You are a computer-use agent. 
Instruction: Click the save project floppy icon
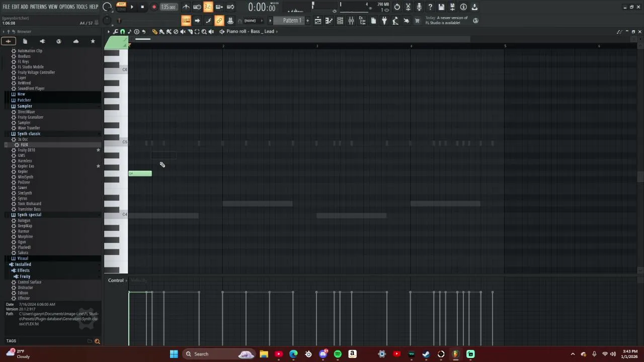[441, 7]
